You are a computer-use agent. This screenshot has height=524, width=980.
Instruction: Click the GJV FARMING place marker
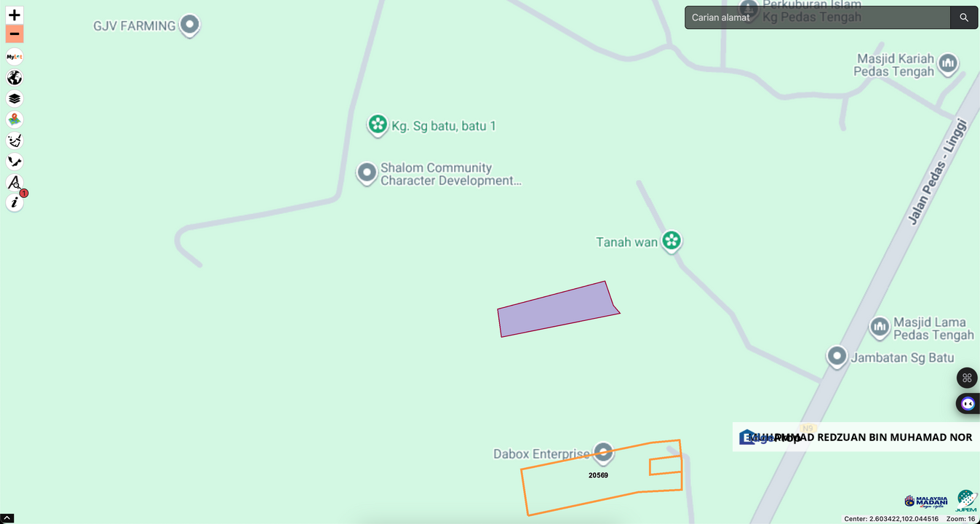190,25
